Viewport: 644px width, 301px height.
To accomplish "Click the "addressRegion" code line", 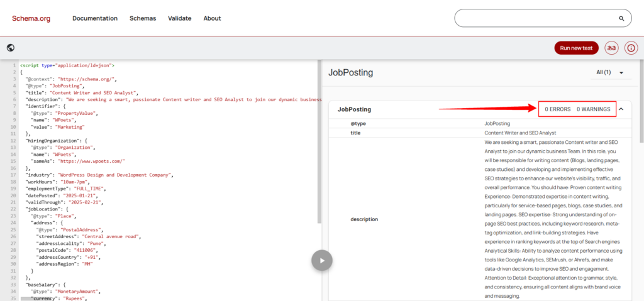I will (x=65, y=264).
